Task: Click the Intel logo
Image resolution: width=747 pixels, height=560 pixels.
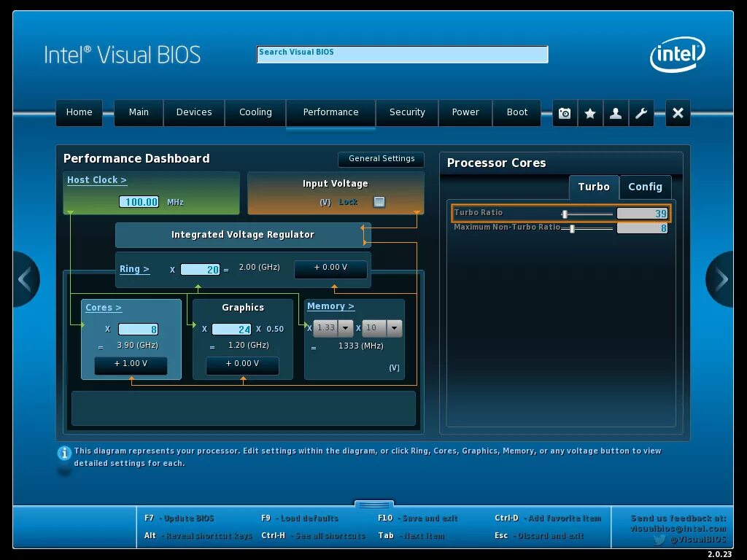Action: 677,54
